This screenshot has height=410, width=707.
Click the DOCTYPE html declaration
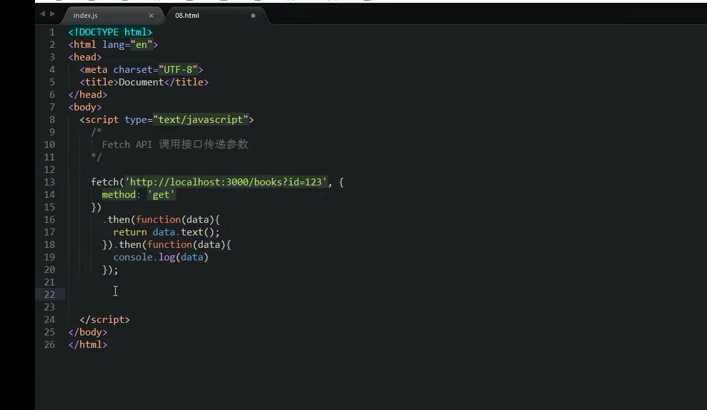[110, 32]
